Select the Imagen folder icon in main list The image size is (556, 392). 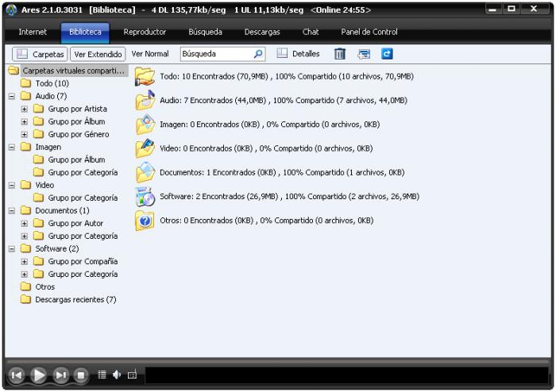(x=145, y=125)
